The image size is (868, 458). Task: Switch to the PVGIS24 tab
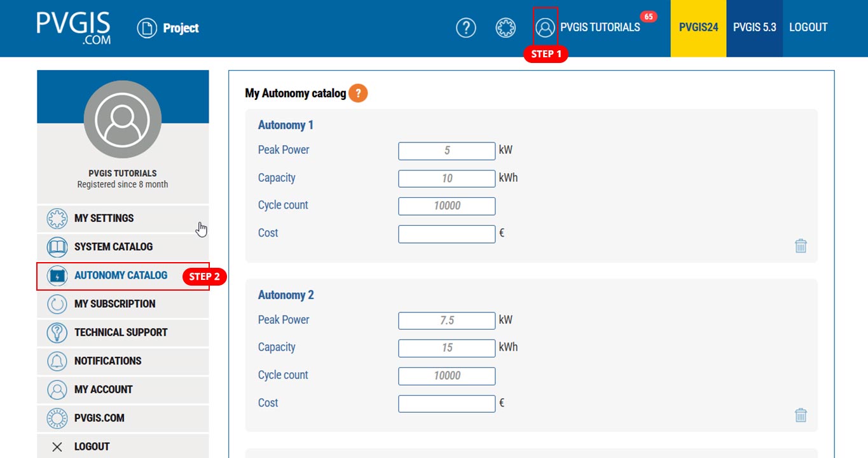pos(698,28)
